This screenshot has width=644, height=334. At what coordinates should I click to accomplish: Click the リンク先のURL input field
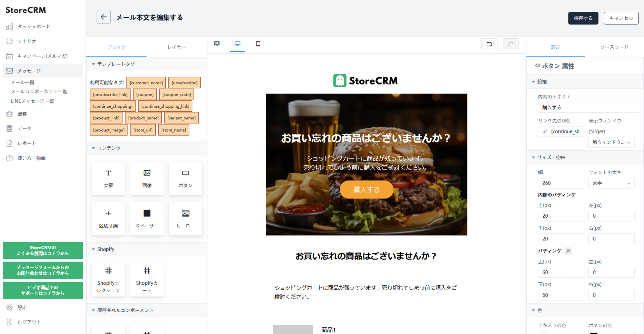point(561,131)
